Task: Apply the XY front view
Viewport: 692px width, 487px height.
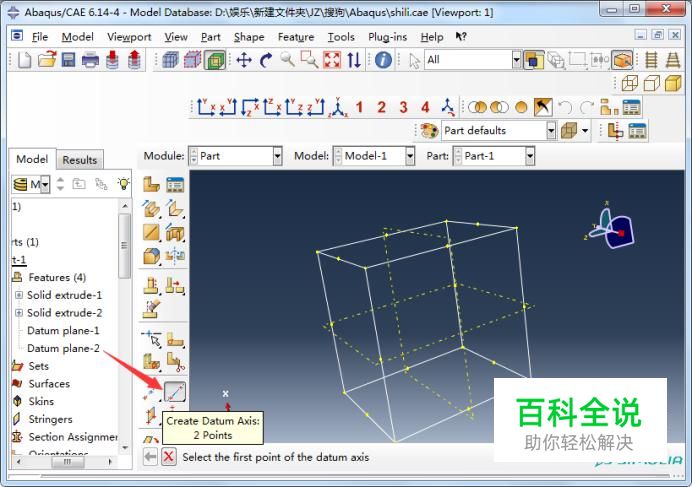Action: tap(206, 107)
